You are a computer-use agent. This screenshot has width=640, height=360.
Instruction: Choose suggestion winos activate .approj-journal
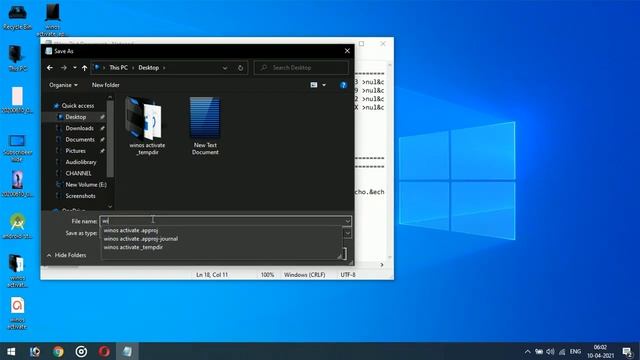point(140,239)
